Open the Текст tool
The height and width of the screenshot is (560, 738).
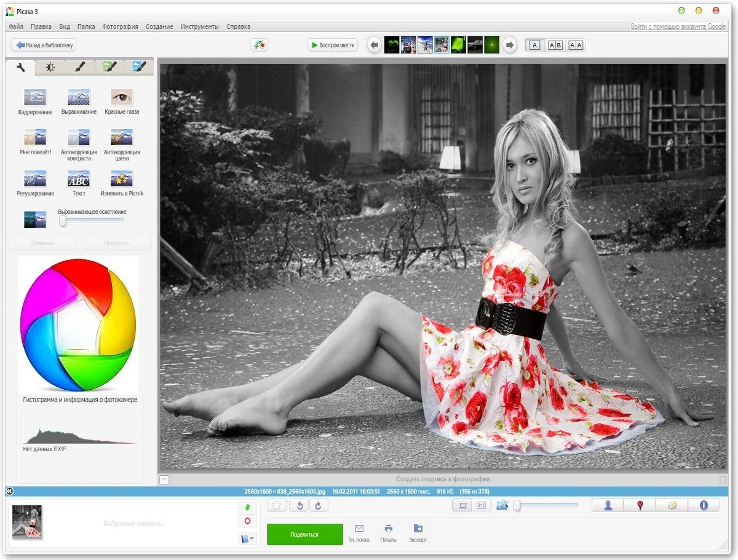(78, 181)
